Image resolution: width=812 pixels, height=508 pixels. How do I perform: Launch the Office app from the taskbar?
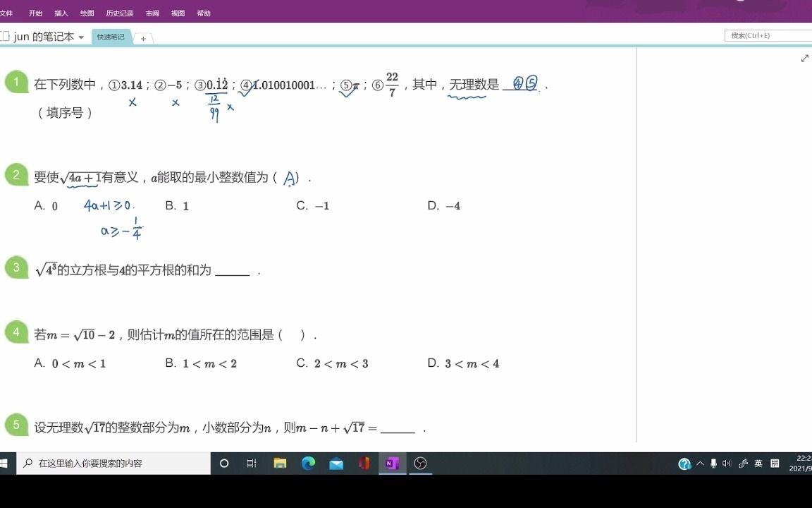click(x=364, y=464)
